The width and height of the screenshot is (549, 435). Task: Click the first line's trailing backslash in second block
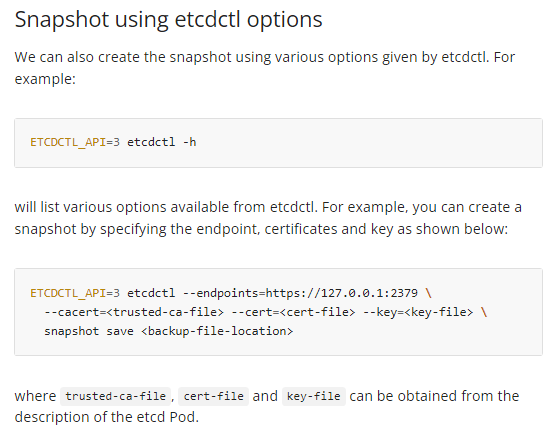pos(429,293)
